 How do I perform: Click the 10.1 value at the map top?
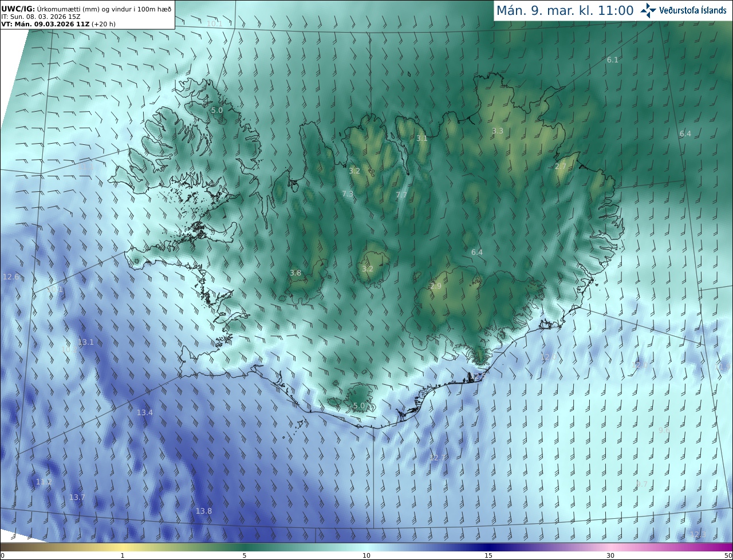tap(215, 23)
